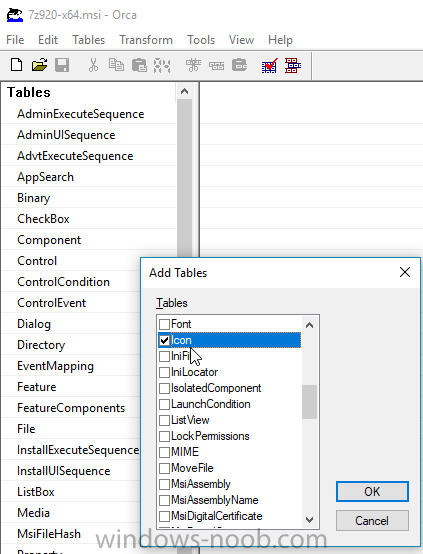Check the Font table checkbox
This screenshot has height=554, width=423.
[164, 324]
